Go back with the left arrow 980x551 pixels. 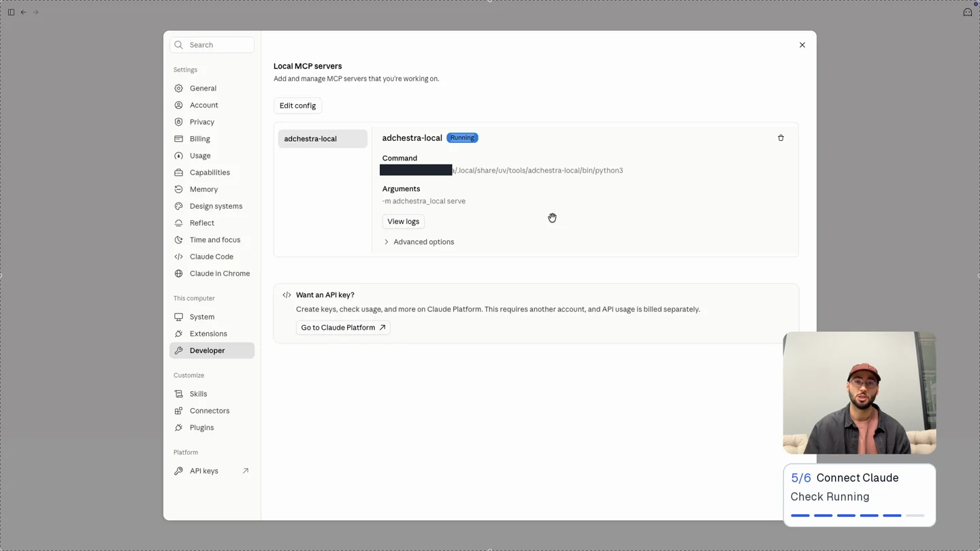coord(23,12)
